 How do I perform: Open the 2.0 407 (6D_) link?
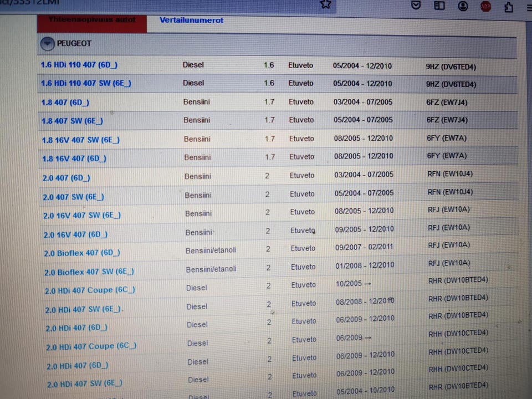pyautogui.click(x=66, y=178)
